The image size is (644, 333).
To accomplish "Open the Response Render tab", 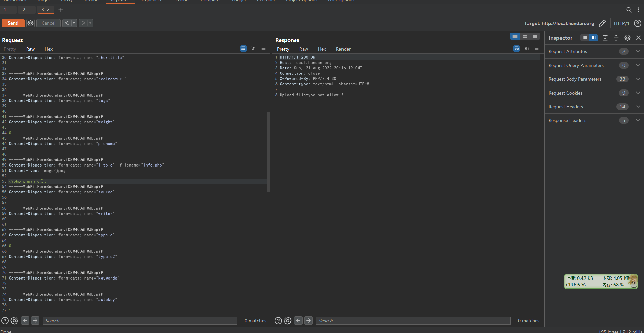I will click(343, 49).
